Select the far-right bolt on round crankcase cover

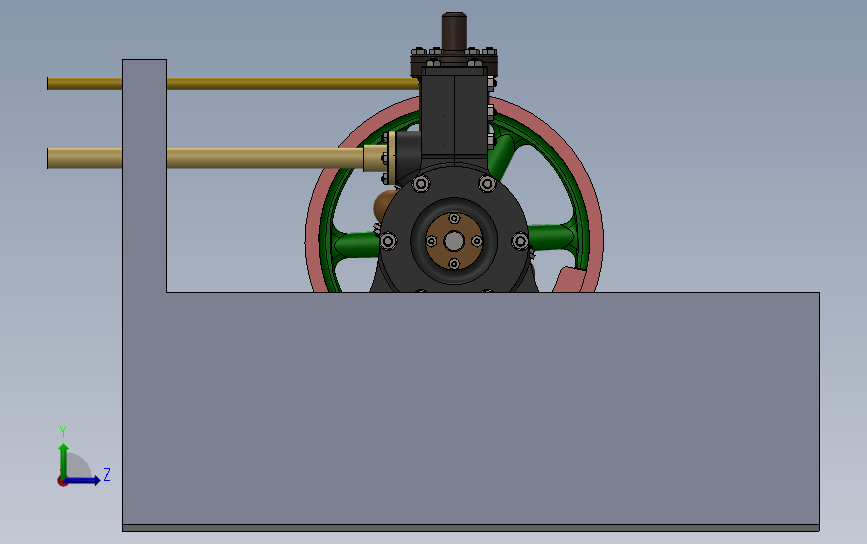click(x=520, y=241)
